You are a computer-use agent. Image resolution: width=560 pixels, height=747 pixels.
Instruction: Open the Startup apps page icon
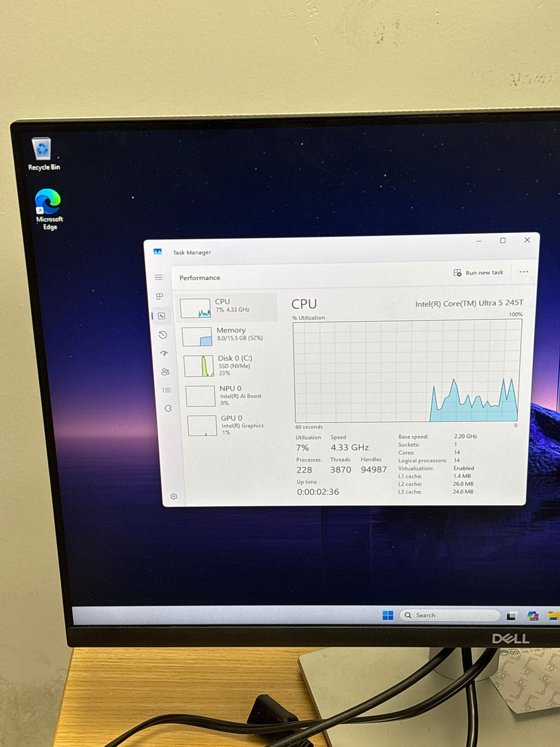164,354
